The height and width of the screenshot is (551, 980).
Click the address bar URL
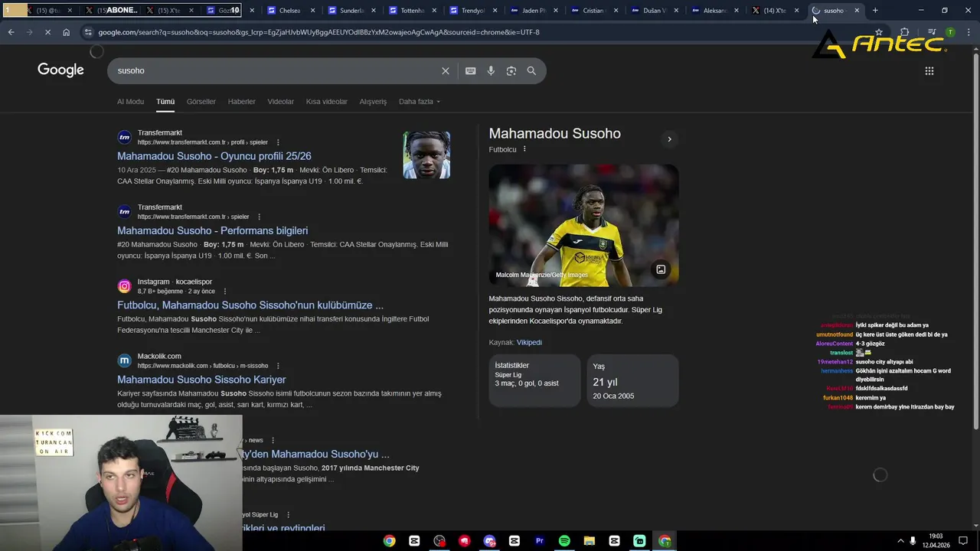click(x=318, y=32)
